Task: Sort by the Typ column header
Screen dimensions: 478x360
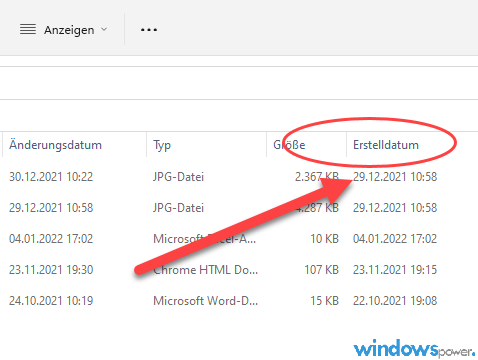Action: (x=162, y=145)
